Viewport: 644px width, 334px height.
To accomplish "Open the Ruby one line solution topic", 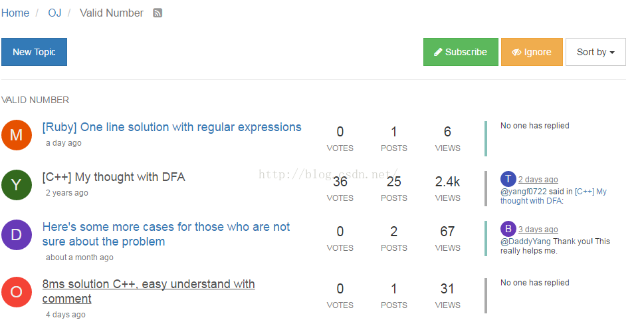I will (171, 127).
